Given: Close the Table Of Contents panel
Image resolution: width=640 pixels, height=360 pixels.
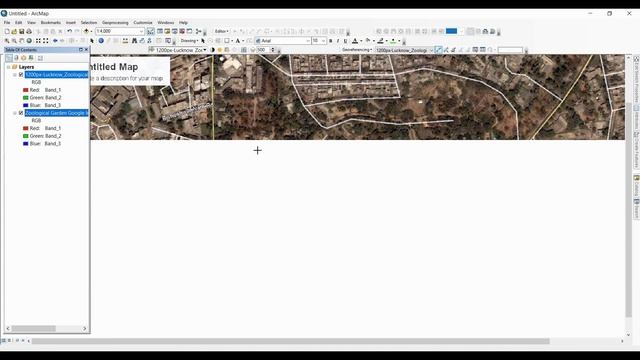Looking at the screenshot, I should (x=86, y=50).
